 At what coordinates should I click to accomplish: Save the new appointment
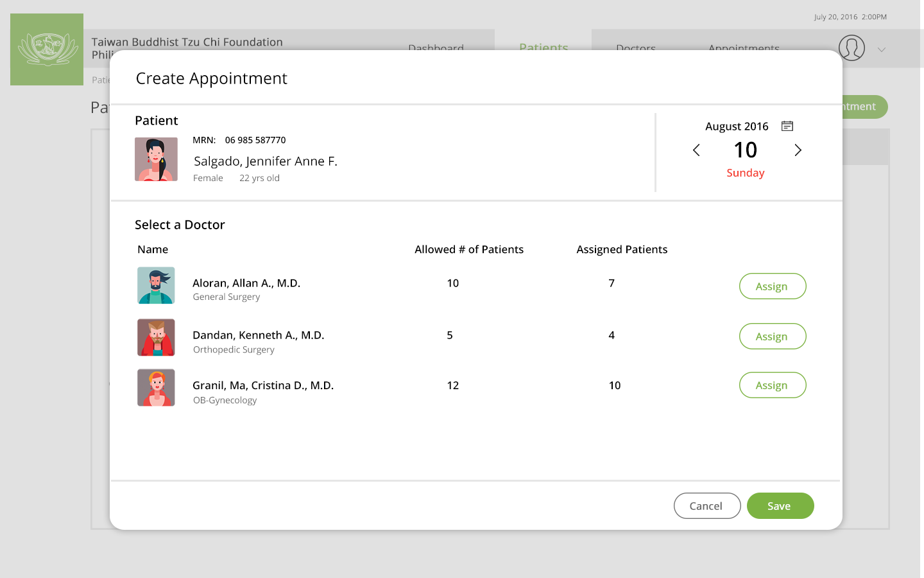click(780, 506)
